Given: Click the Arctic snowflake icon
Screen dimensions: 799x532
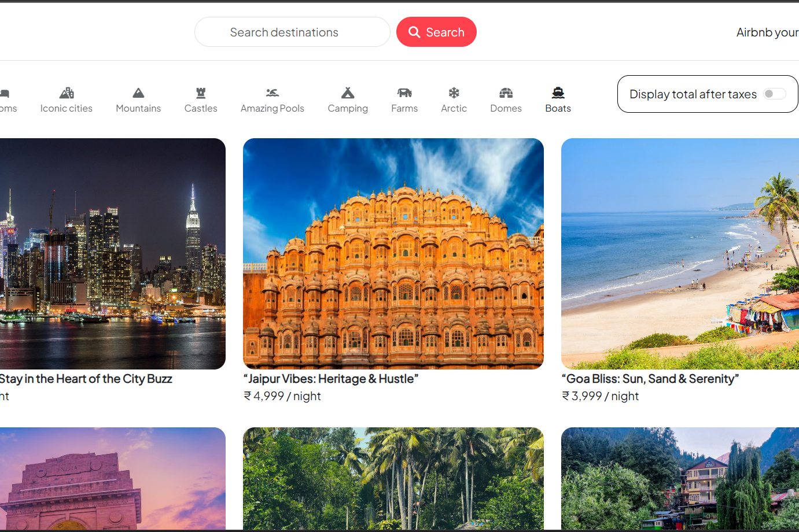Looking at the screenshot, I should (454, 93).
